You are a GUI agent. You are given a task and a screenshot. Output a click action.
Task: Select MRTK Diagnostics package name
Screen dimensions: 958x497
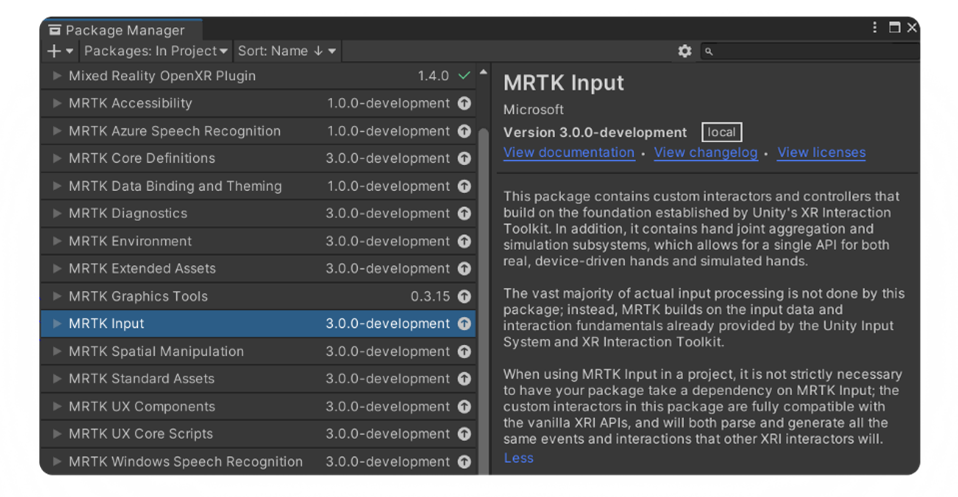128,213
